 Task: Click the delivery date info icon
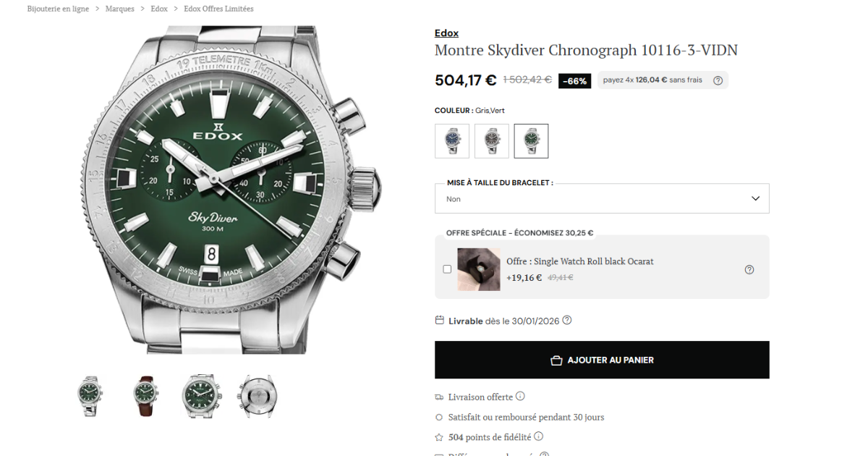pos(567,320)
